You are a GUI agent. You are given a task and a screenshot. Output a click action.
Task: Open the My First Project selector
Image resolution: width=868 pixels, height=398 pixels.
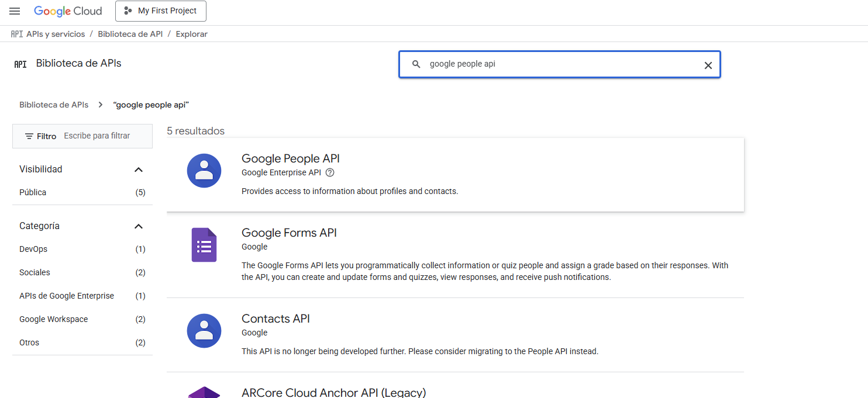pyautogui.click(x=161, y=11)
